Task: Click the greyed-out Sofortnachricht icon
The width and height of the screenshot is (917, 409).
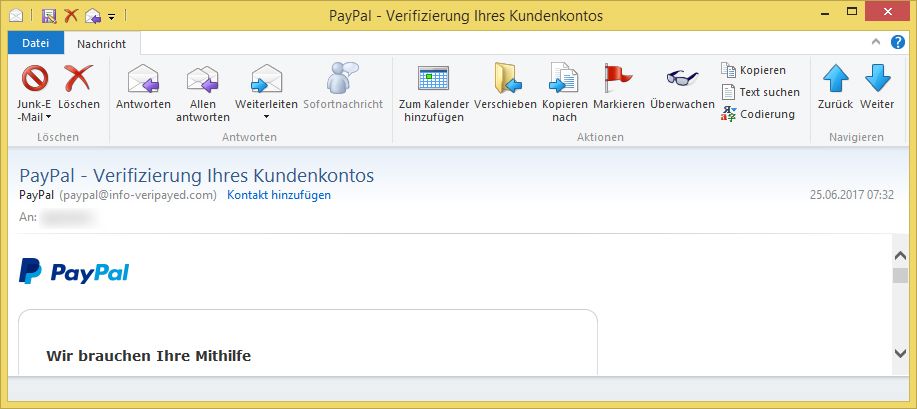Action: click(x=343, y=78)
